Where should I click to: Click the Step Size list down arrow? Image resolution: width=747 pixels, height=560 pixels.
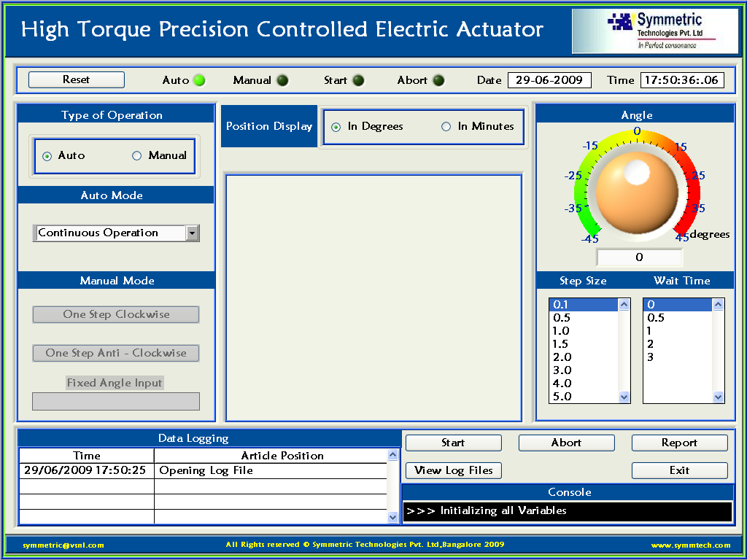tap(624, 397)
